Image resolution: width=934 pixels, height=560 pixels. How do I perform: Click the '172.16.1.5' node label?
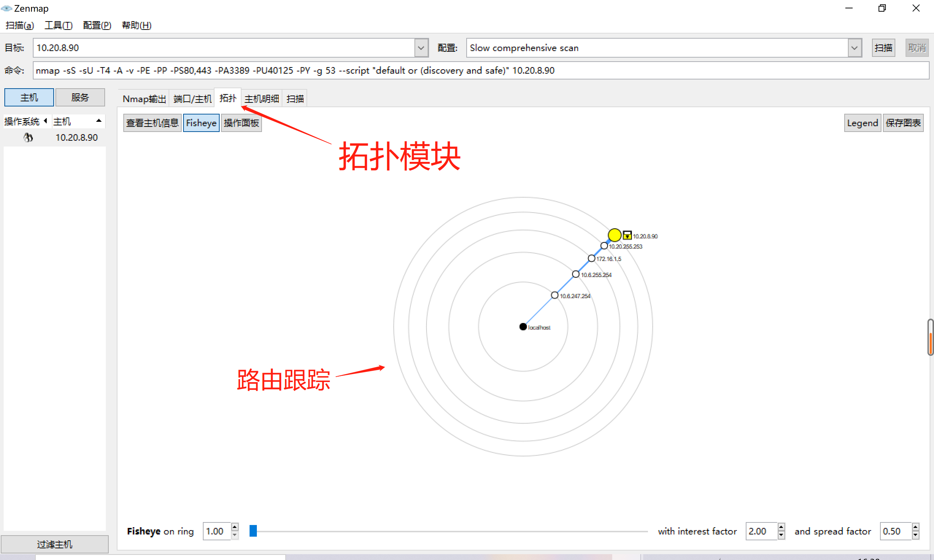click(x=608, y=259)
